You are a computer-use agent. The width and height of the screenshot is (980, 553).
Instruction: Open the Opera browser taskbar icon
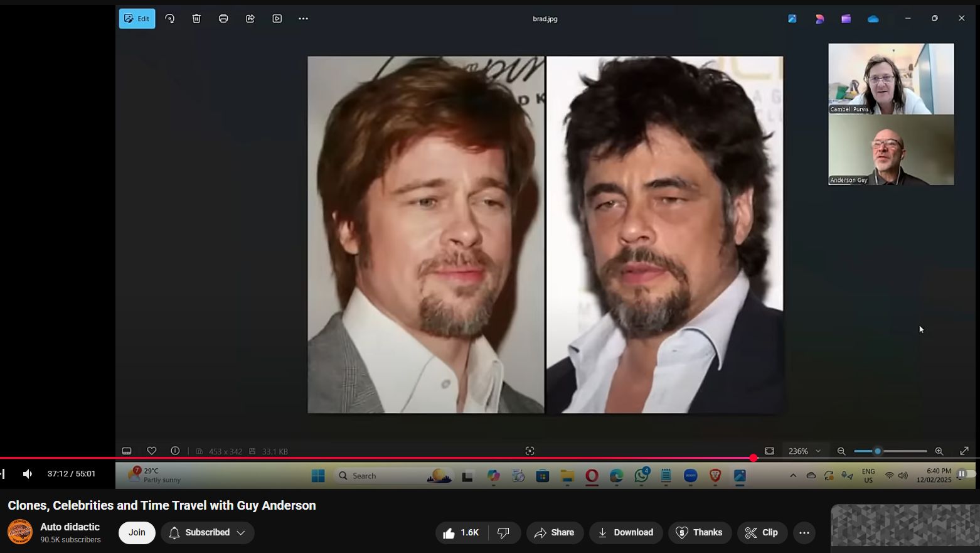click(x=592, y=476)
